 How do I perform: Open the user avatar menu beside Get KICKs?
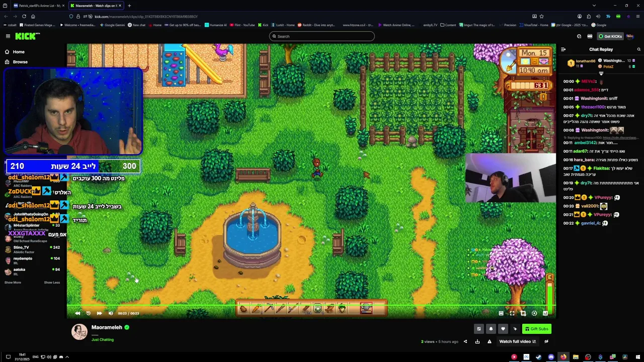(x=630, y=36)
